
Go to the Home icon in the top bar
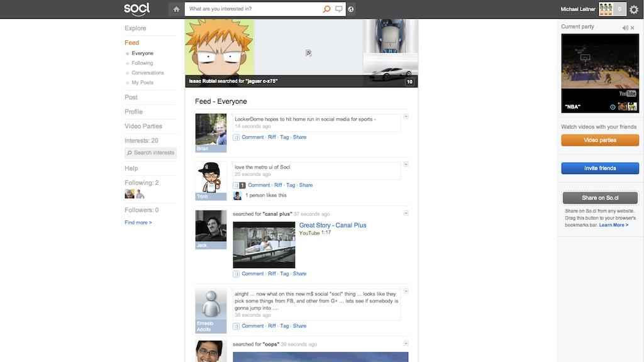[176, 9]
